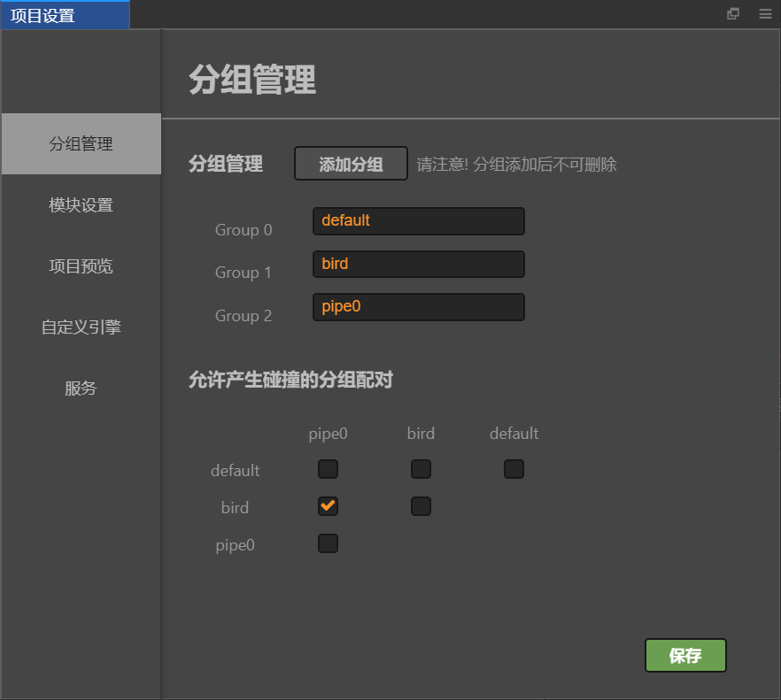Open the hamburger panel menu icon
The height and width of the screenshot is (700, 781).
click(765, 14)
